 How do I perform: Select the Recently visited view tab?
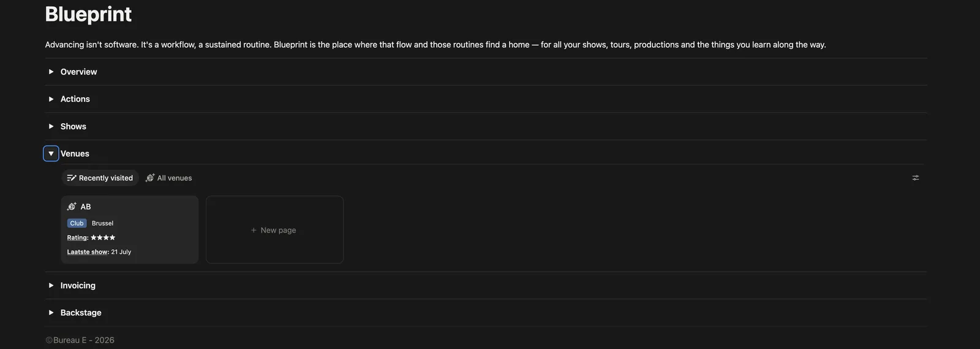tap(100, 178)
